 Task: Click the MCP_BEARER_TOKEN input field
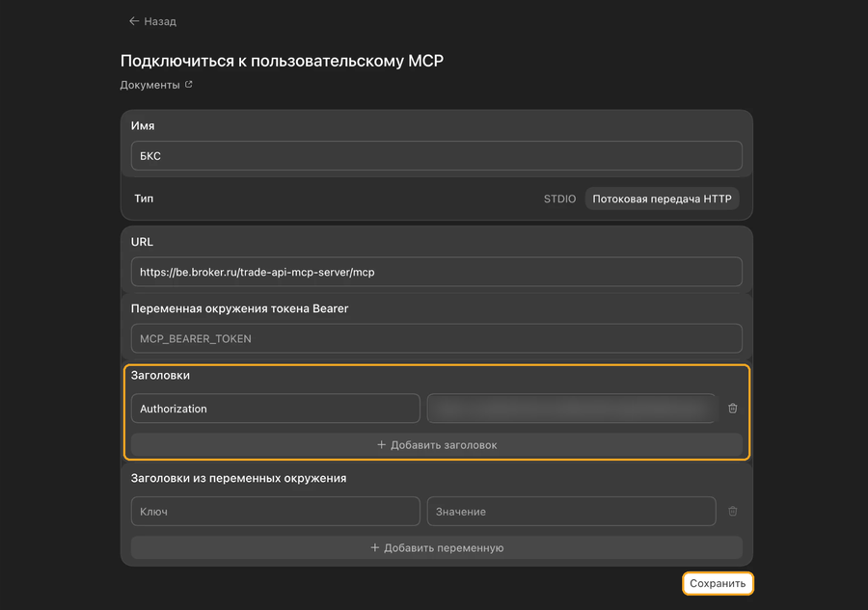[x=436, y=338]
